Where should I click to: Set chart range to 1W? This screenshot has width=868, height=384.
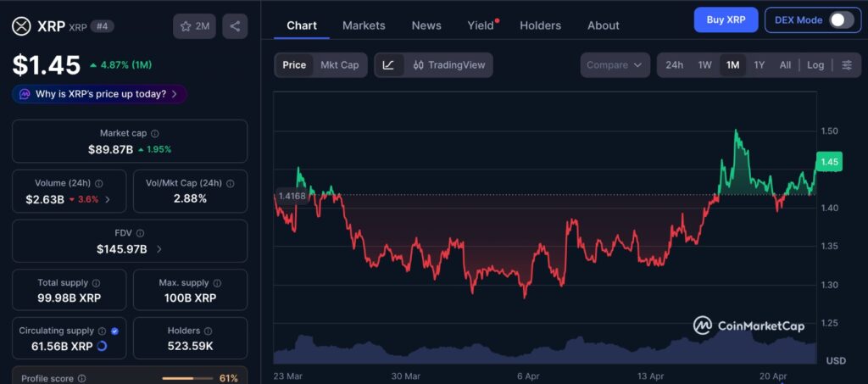(704, 64)
